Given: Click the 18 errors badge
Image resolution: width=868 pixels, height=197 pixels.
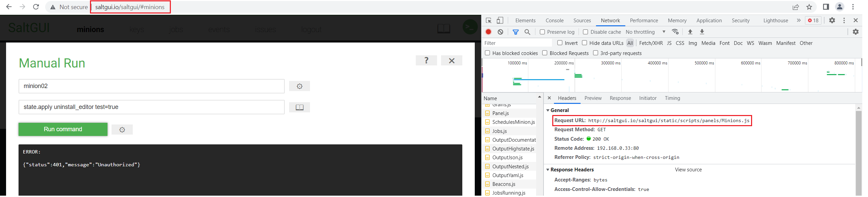Looking at the screenshot, I should pos(813,20).
